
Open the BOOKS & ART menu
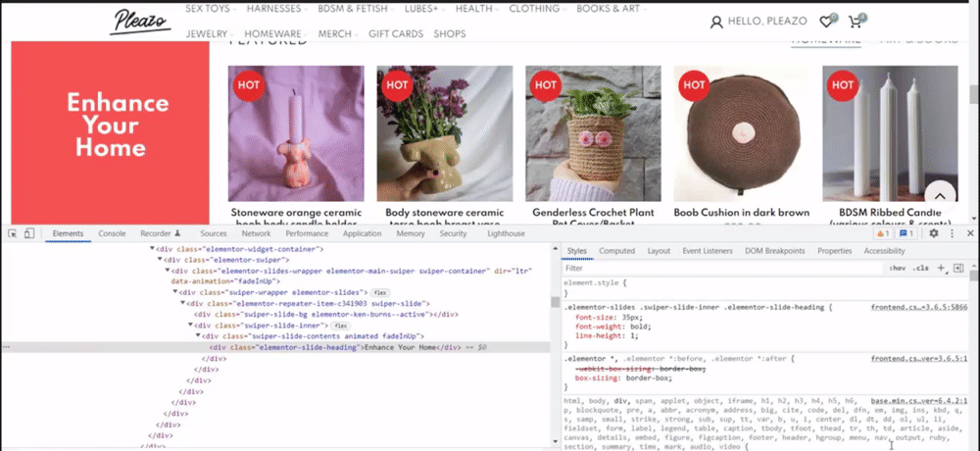click(x=612, y=9)
